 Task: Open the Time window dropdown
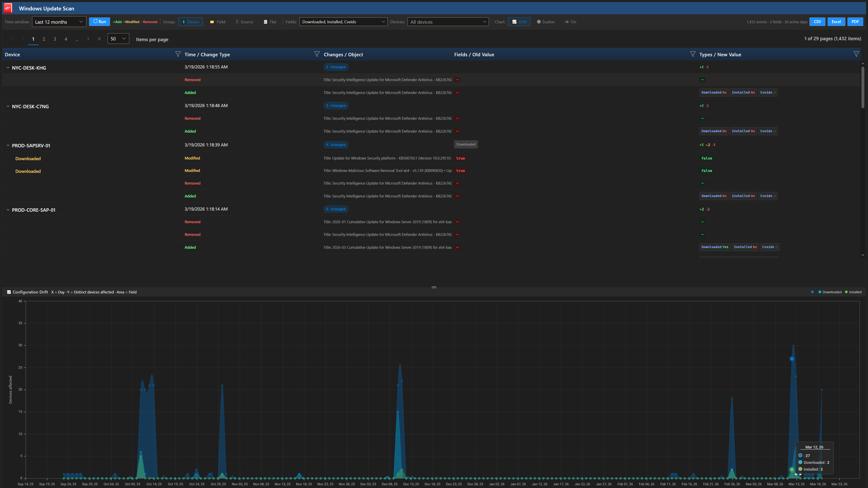tap(59, 22)
